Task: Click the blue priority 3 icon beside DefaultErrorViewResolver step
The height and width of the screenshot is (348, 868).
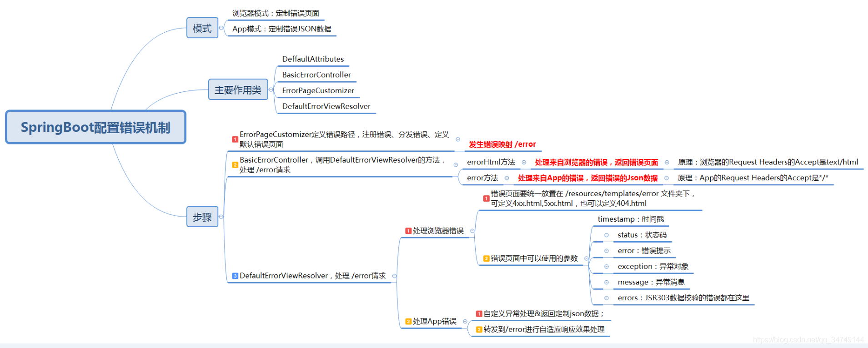Action: [x=235, y=276]
